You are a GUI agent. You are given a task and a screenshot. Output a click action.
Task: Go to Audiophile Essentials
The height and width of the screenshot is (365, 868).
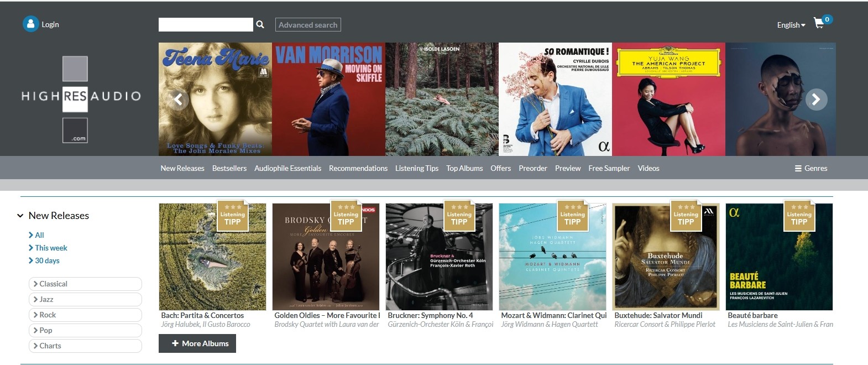[x=287, y=168]
